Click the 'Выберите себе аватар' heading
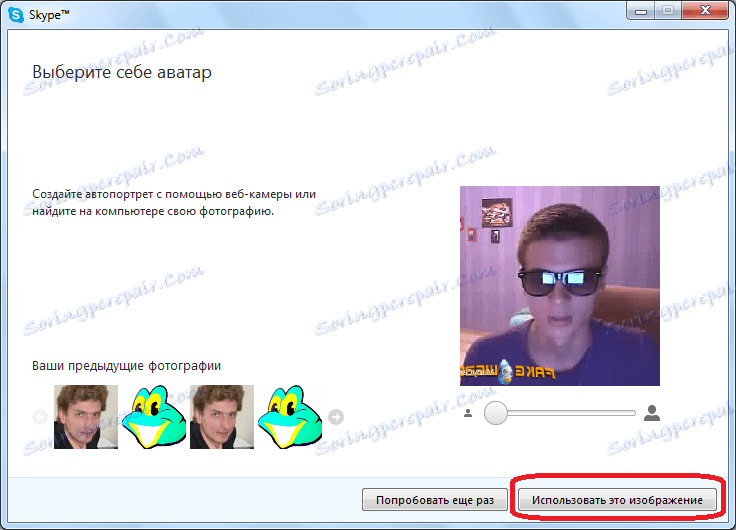736x530 pixels. pyautogui.click(x=122, y=72)
